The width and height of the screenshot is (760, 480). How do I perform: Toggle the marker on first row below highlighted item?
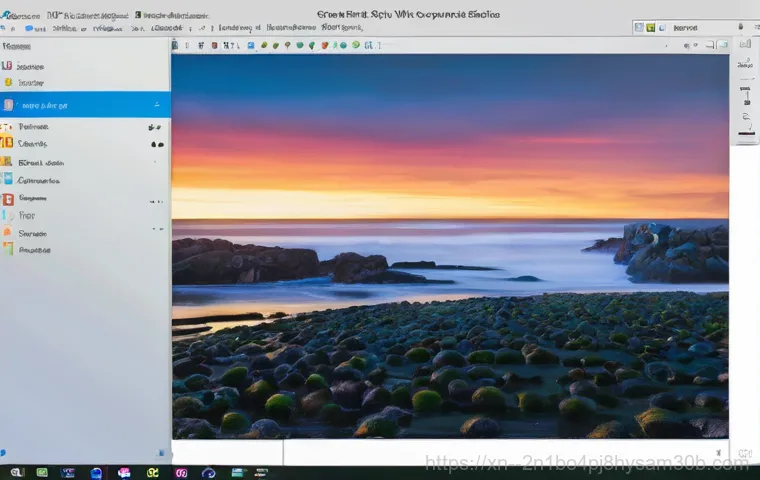click(154, 127)
